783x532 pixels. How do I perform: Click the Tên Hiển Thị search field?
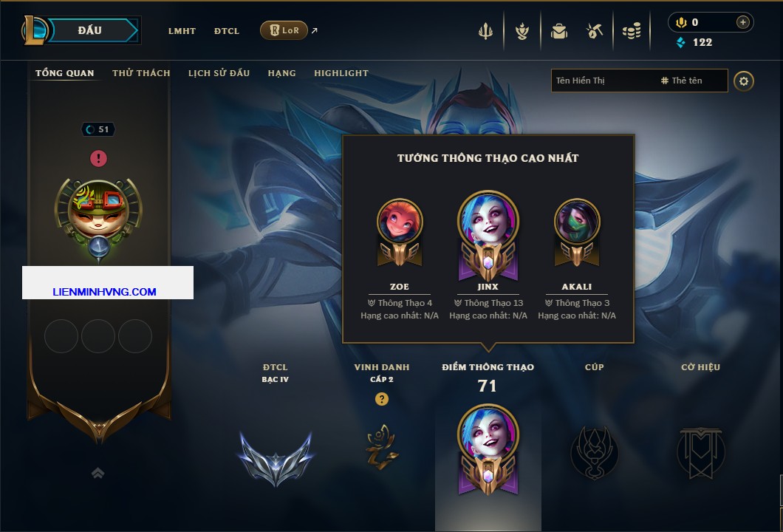coord(604,81)
